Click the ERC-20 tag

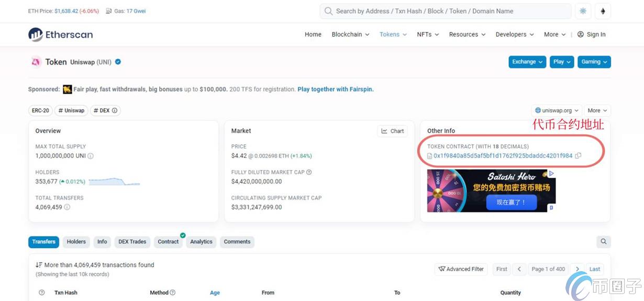(x=40, y=111)
